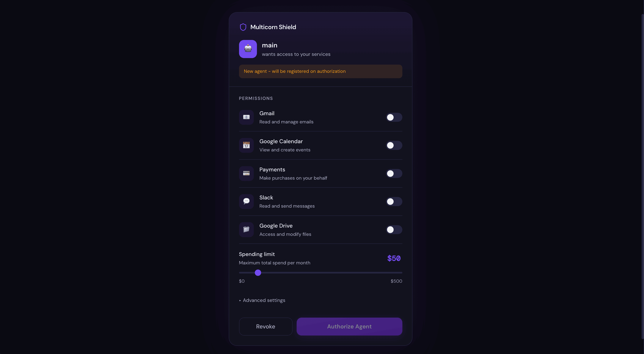
Task: Enable the Gmail permission toggle
Action: [394, 117]
